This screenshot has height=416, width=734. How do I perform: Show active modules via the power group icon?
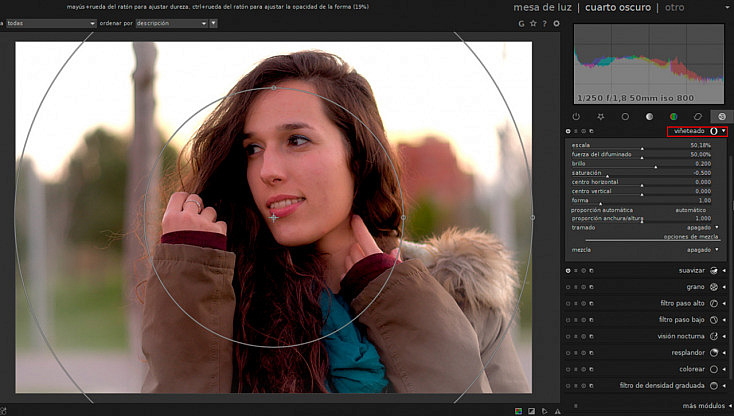tap(576, 117)
